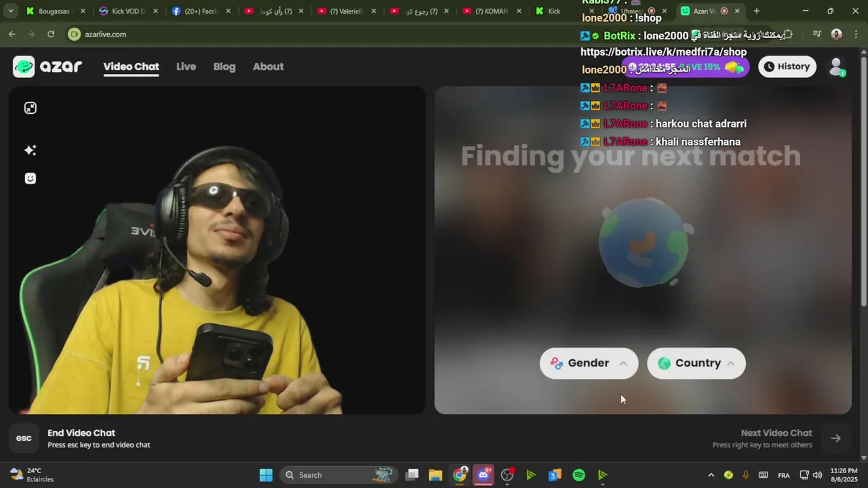868x488 pixels.
Task: Open the network icon in the tray
Action: (x=804, y=475)
